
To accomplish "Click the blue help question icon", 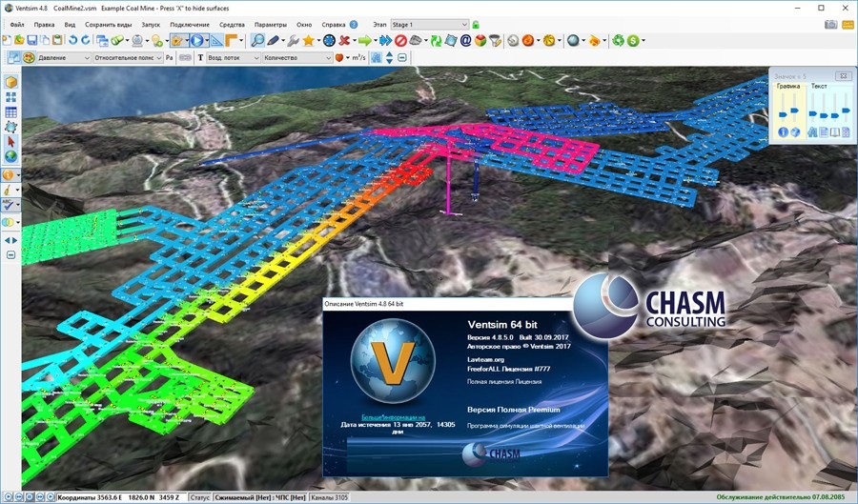I will tap(354, 25).
